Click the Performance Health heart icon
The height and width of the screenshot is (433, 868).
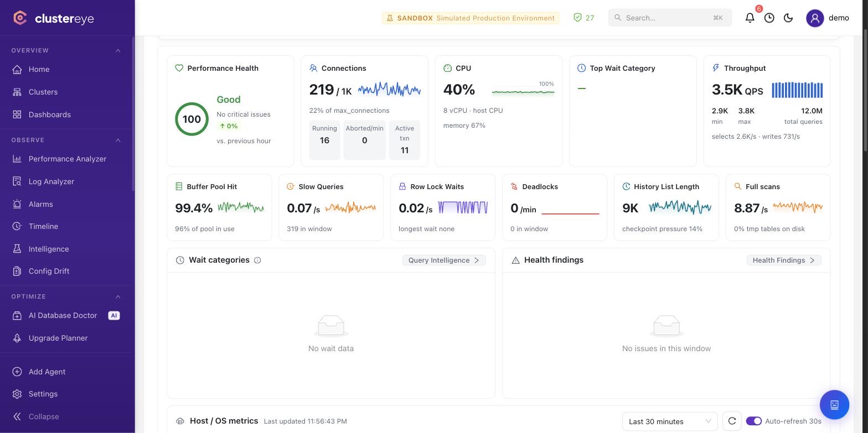[x=179, y=68]
